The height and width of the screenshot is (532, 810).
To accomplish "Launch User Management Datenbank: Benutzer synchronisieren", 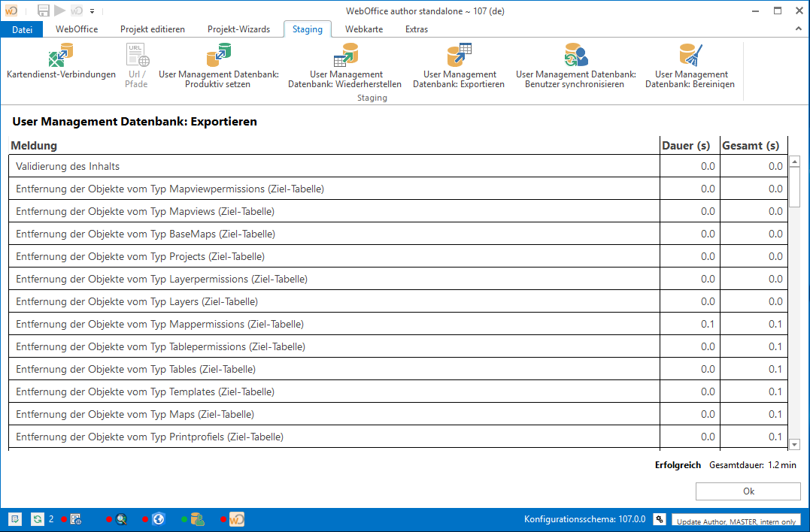I will 575,65.
